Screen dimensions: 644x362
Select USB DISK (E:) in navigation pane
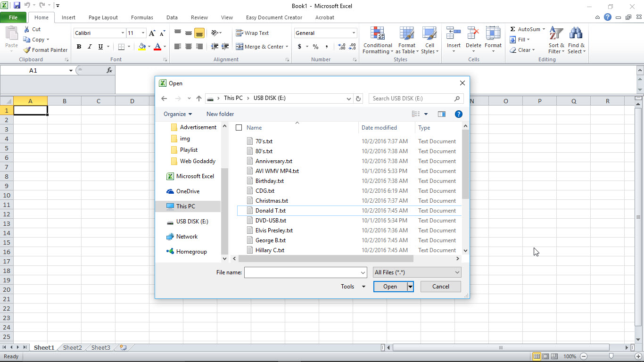click(192, 222)
